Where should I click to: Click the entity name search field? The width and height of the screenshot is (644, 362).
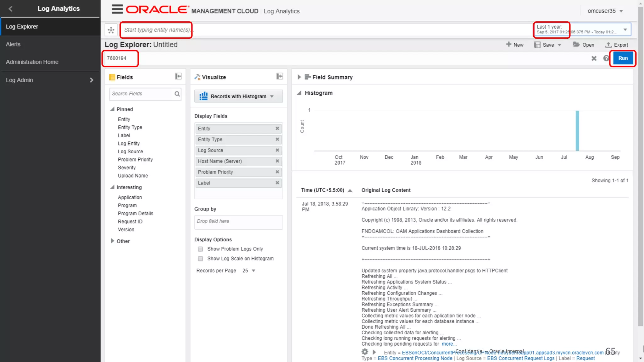[325, 30]
